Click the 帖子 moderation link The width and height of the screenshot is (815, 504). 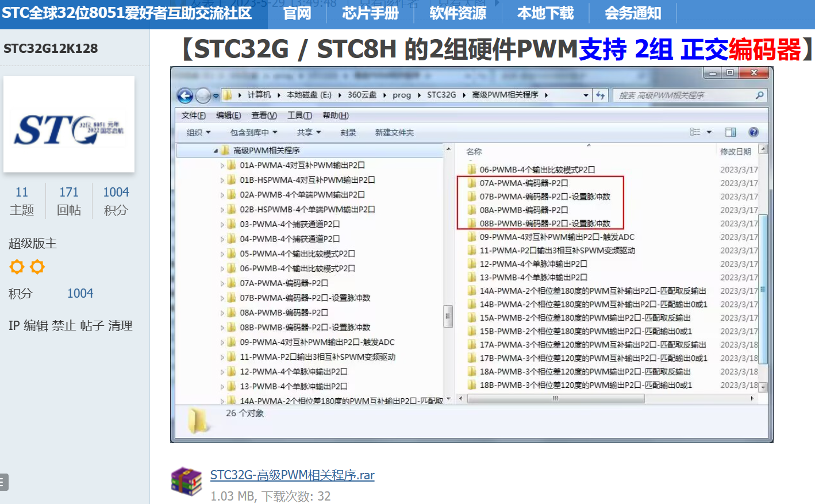coord(92,326)
